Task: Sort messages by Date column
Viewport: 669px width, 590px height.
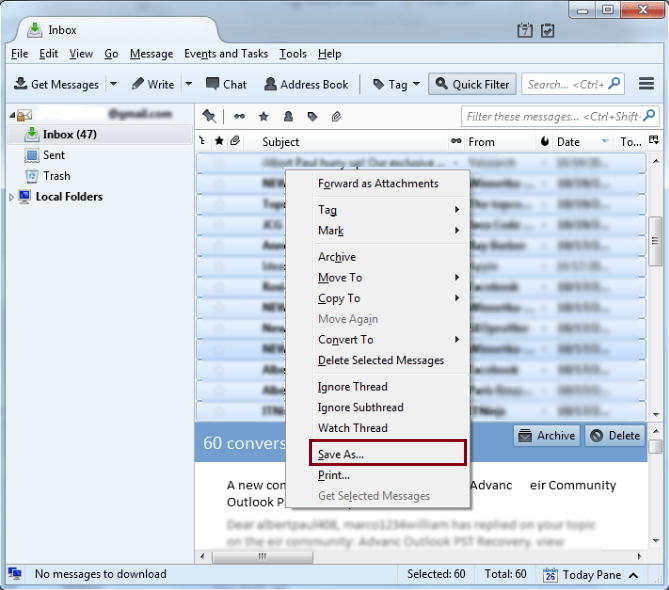Action: pos(568,142)
